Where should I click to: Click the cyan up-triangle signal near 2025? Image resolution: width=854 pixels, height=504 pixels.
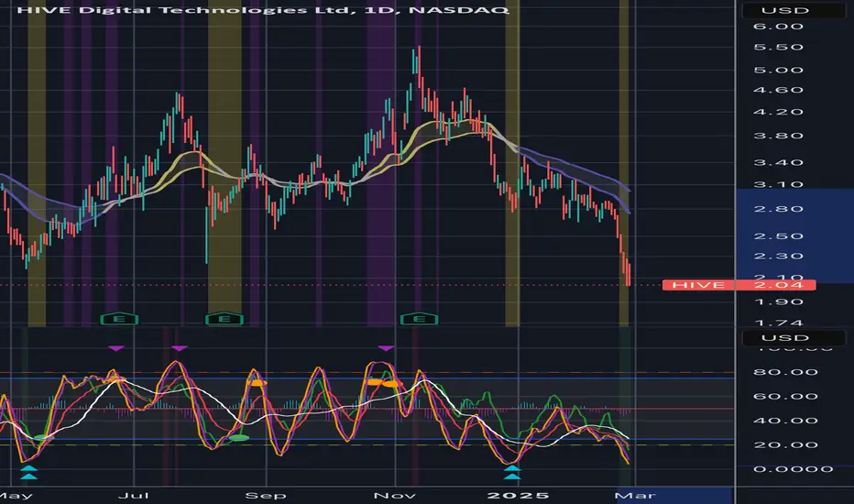[x=512, y=473]
